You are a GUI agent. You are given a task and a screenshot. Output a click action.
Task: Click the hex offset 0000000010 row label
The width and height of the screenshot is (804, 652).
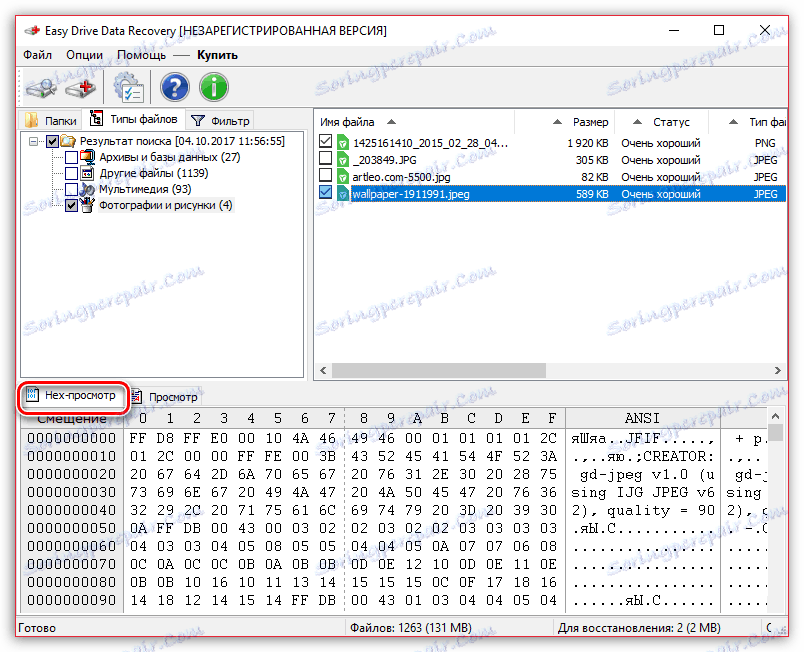72,456
